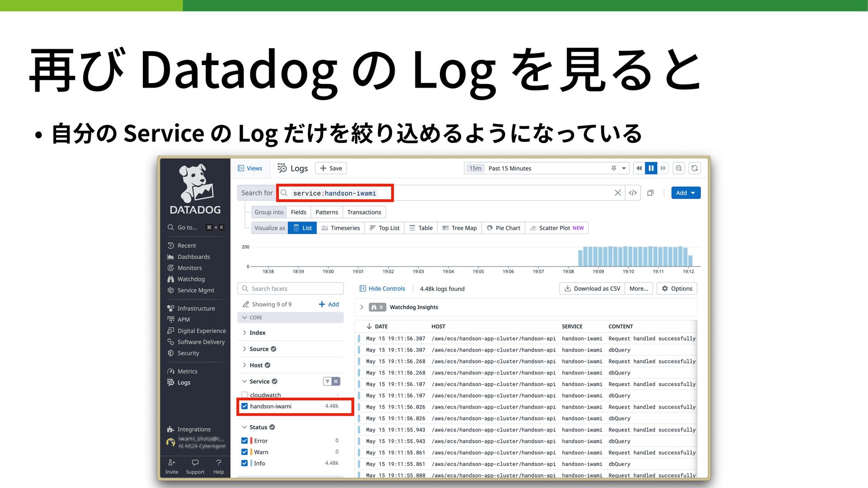Select Transactions grouping tab
This screenshot has height=488, width=868.
pos(364,212)
